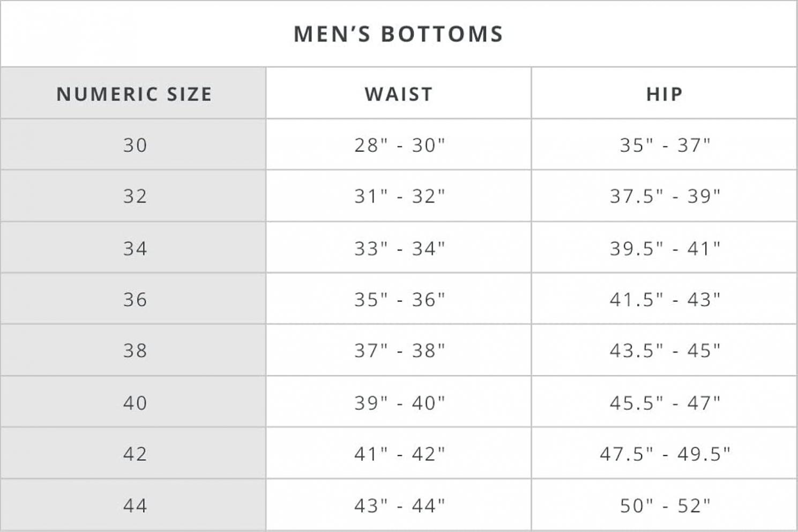798x532 pixels.
Task: Select numeric size 42 cell
Action: (135, 454)
